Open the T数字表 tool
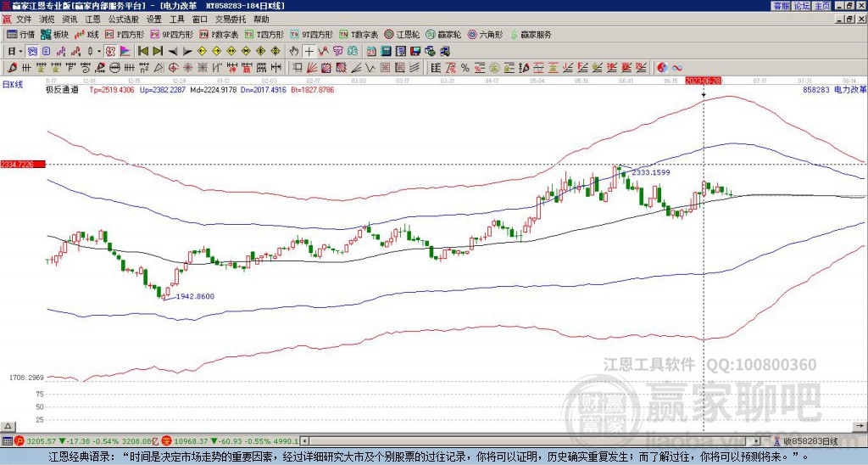 pyautogui.click(x=359, y=34)
